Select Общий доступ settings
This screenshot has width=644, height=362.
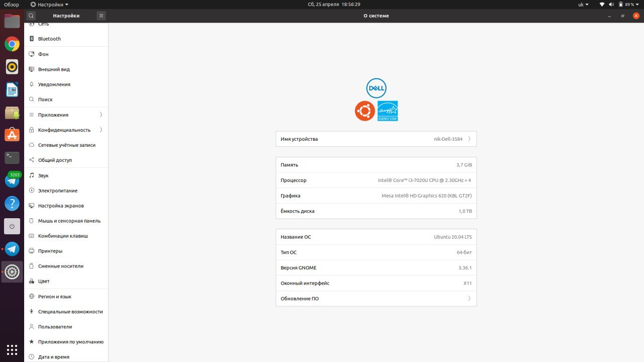pos(66,160)
